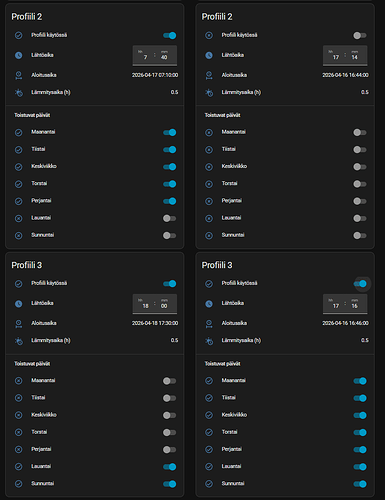This screenshot has height=500, width=385.
Task: Turn off Keskiviikko switch in 17:16 Profiili 3 card
Action: (360, 415)
